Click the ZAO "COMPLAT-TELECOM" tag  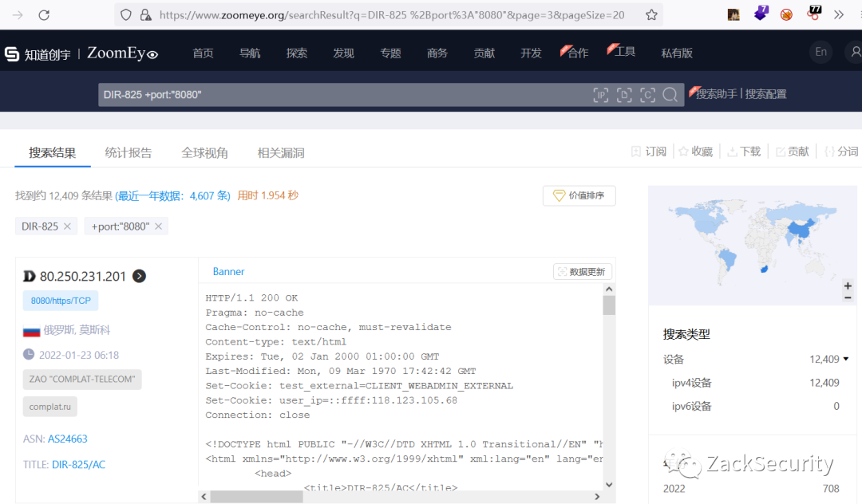(x=82, y=380)
